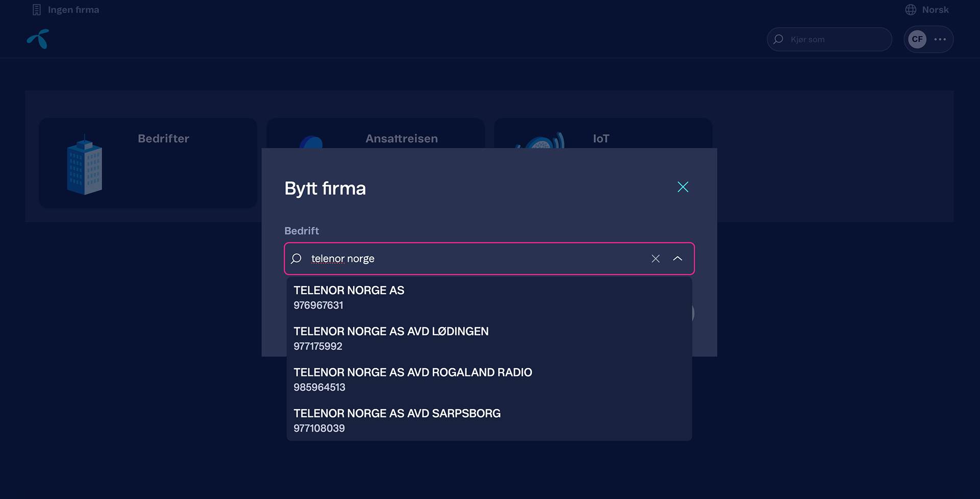This screenshot has width=980, height=499.
Task: Clear the telenor norge search text
Action: [x=655, y=258]
